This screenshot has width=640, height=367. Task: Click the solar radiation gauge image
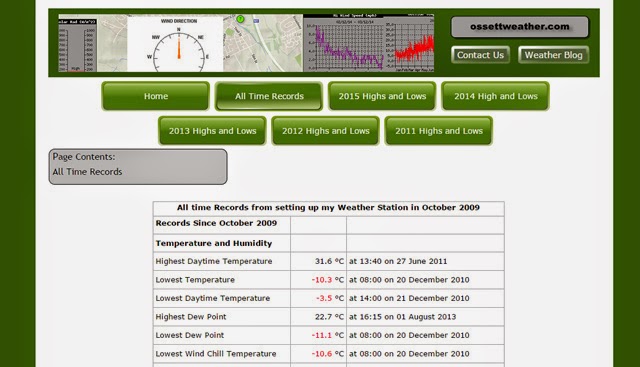78,44
